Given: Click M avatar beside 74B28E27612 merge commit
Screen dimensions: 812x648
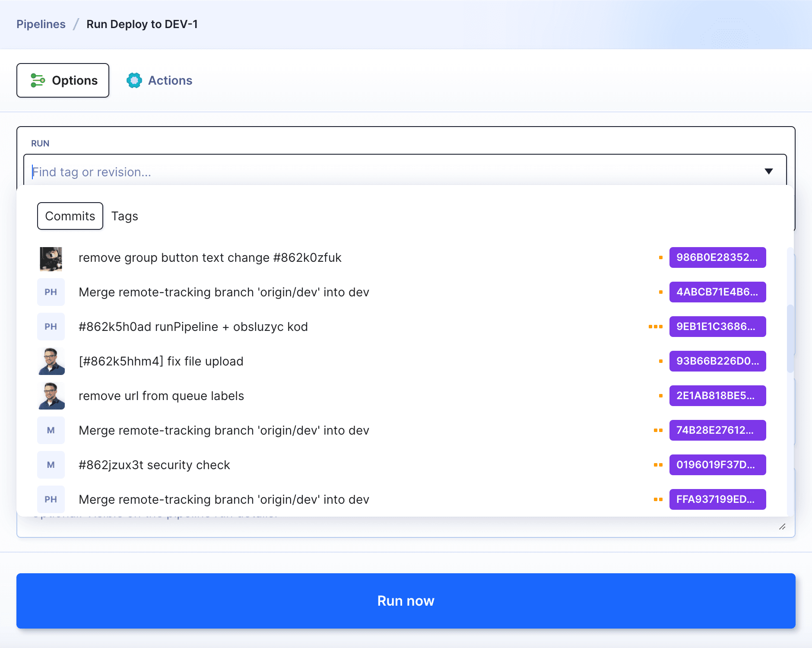Looking at the screenshot, I should 51,430.
